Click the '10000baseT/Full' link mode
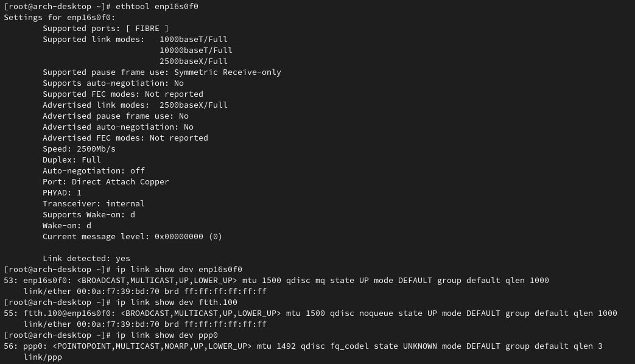Screen dimensions: 635x364 point(195,50)
